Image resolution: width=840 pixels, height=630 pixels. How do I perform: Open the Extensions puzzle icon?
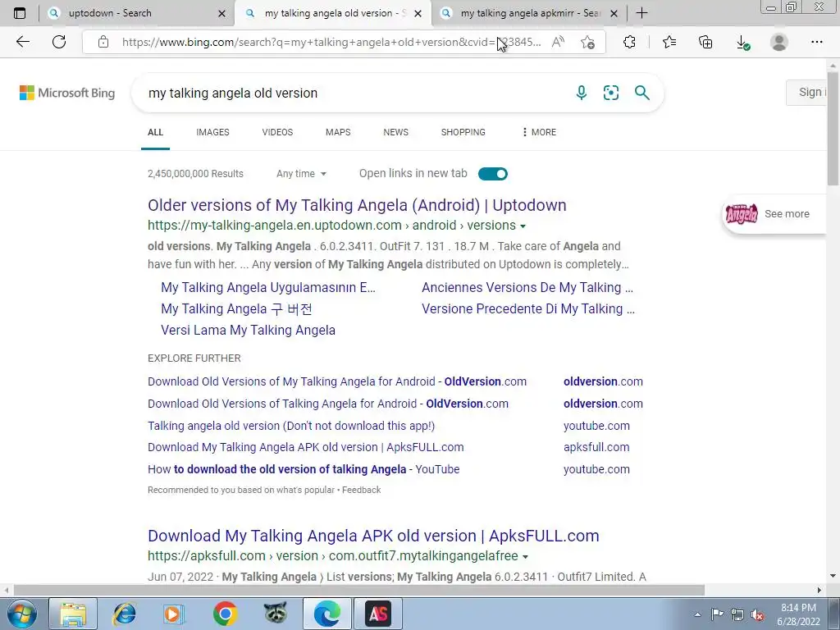tap(629, 42)
